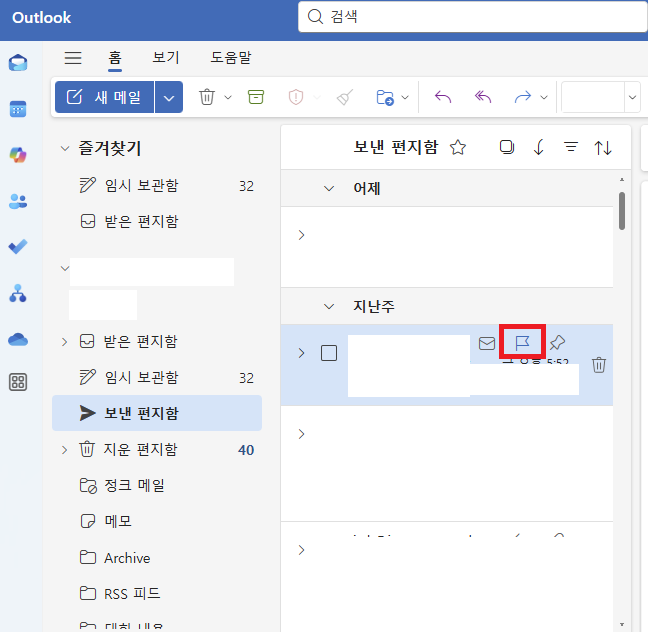The image size is (648, 632).
Task: Open the 도움말 tab
Action: tap(231, 58)
